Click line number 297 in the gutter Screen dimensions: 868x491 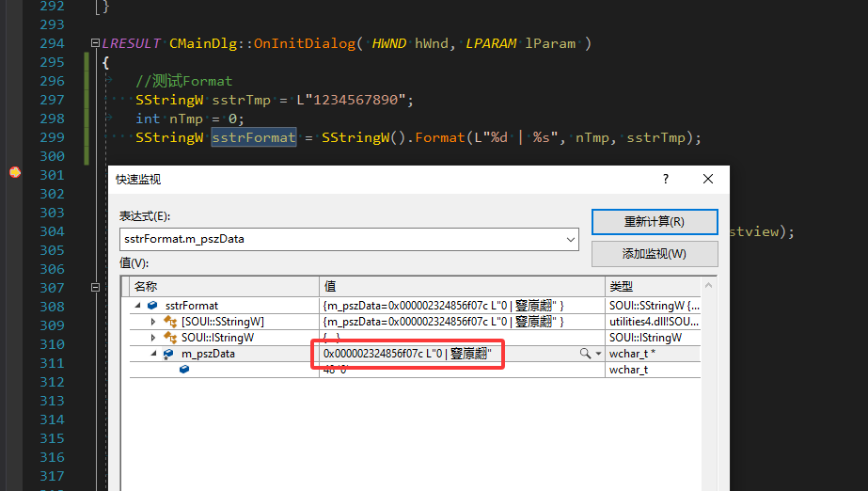coord(52,100)
